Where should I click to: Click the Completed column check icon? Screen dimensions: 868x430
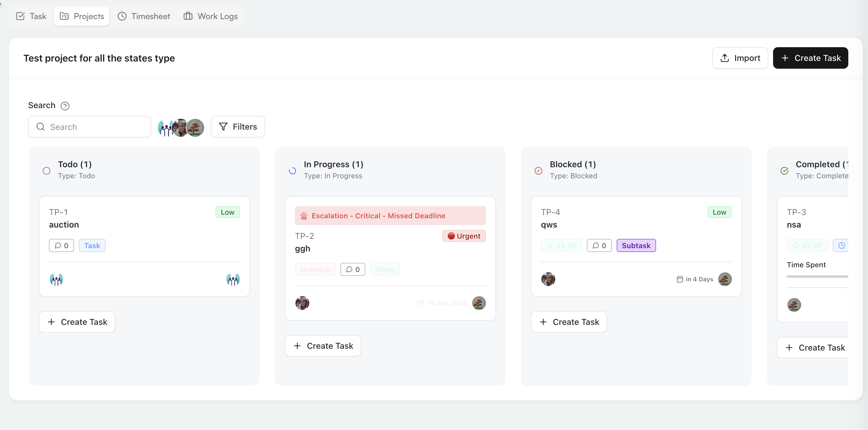tap(784, 171)
